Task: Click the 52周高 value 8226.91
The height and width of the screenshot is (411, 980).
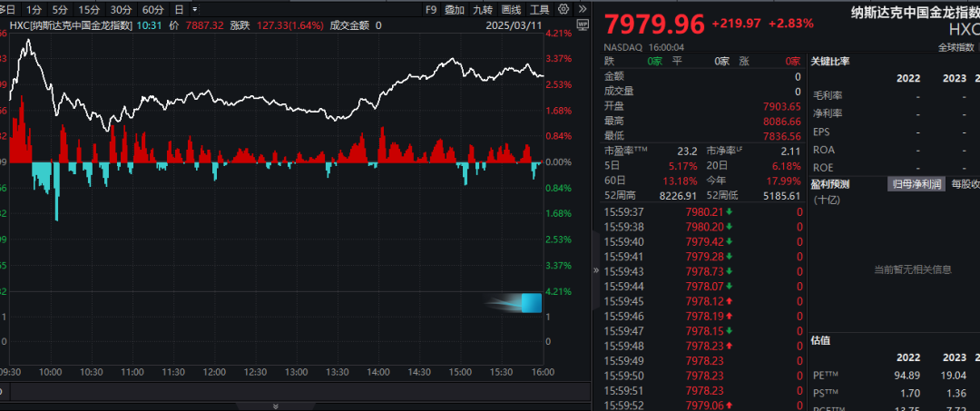Action: pos(678,196)
